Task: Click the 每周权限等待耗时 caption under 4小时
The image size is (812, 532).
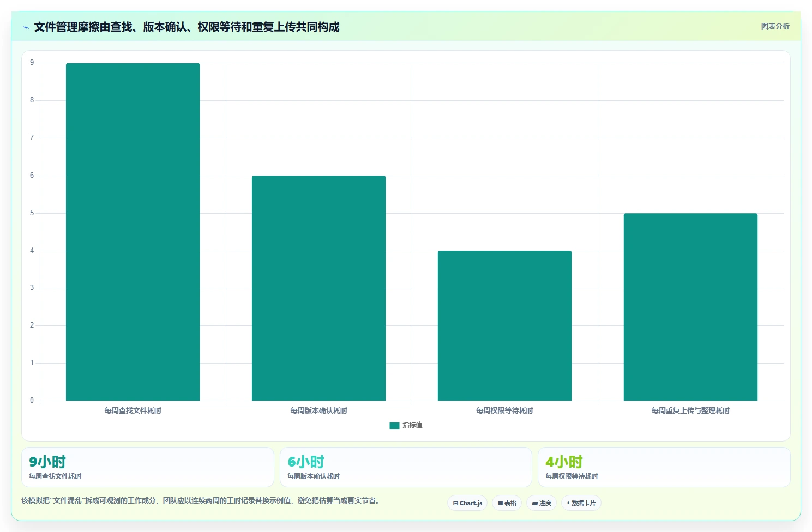Action: [572, 476]
